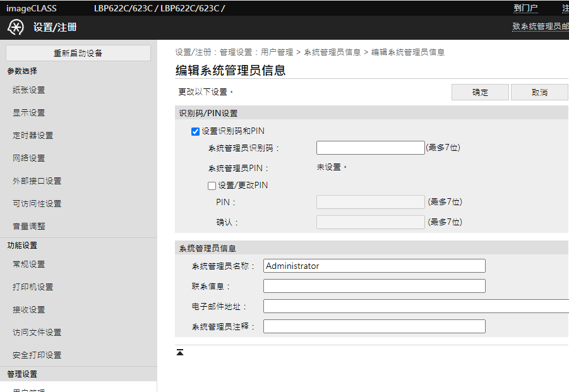569x392 pixels.
Task: Open 访问文件设置 in the sidebar
Action: pos(37,332)
